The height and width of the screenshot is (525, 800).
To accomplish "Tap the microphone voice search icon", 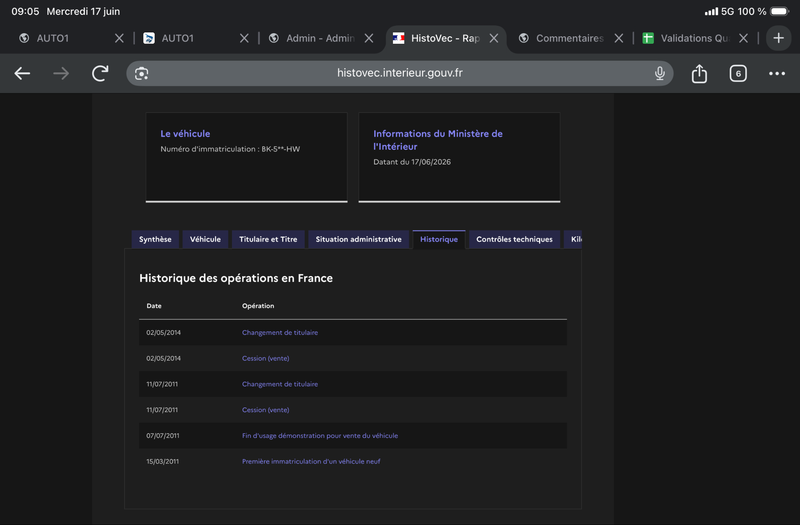I will point(660,73).
